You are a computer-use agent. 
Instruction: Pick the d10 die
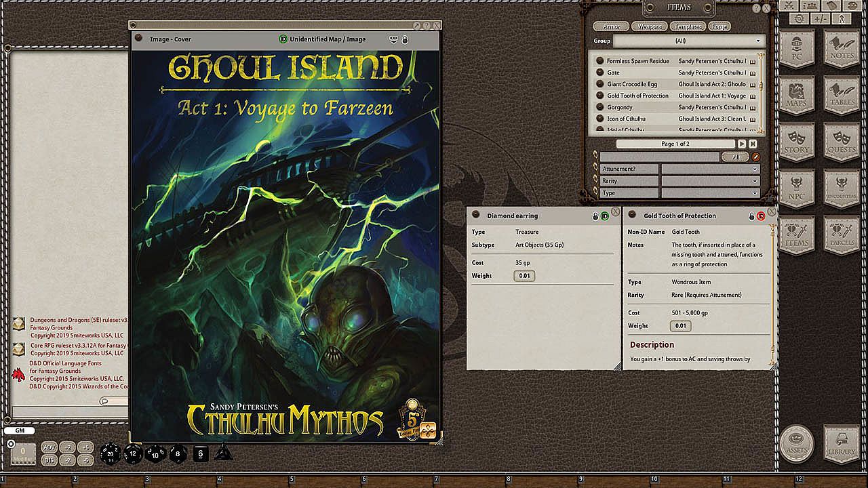(x=155, y=453)
